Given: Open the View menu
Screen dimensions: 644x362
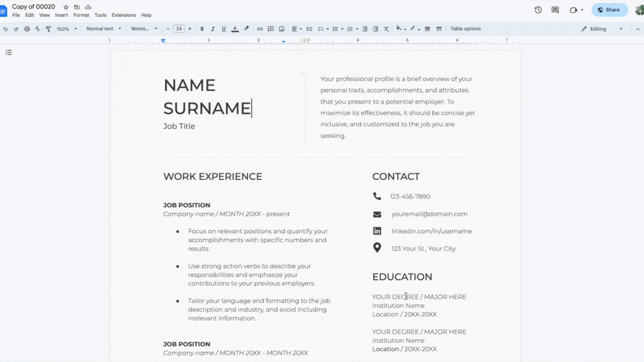Looking at the screenshot, I should pos(44,15).
